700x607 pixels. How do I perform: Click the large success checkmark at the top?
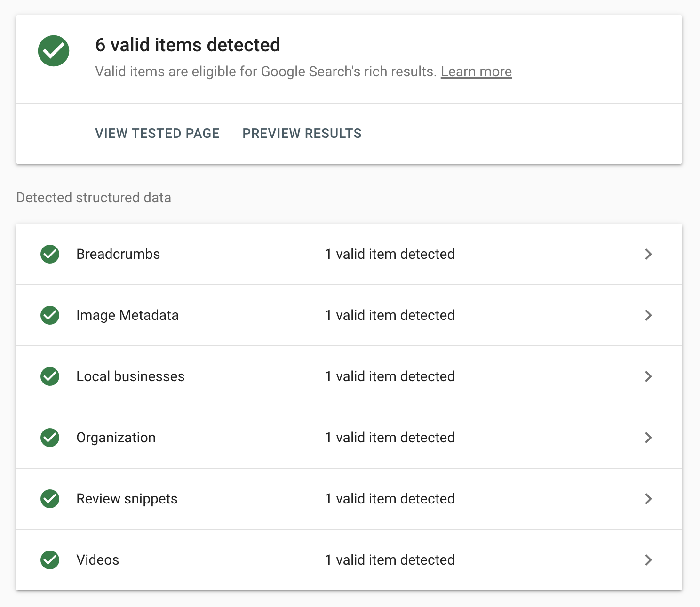coord(54,50)
